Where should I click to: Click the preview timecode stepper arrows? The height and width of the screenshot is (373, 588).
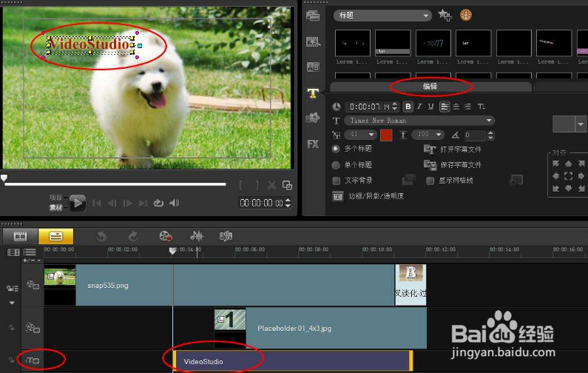coord(288,203)
